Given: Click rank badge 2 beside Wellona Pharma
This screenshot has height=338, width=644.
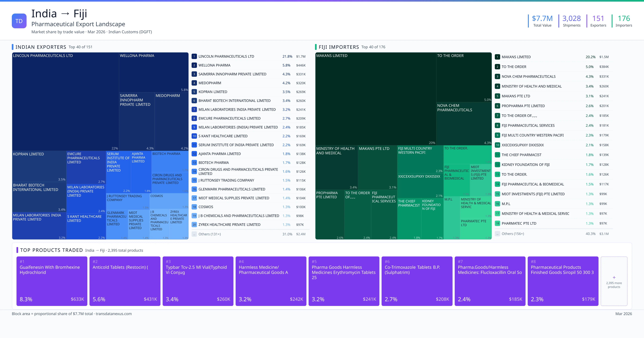Looking at the screenshot, I should [194, 65].
